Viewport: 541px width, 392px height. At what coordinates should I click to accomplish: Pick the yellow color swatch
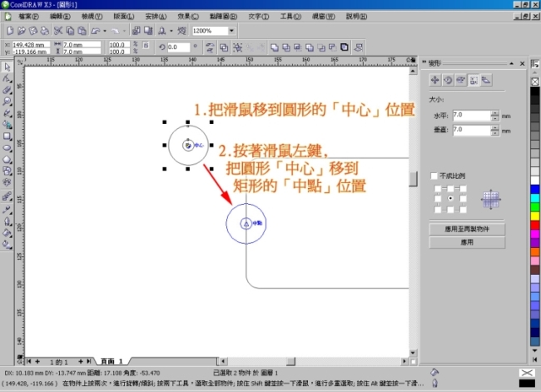[x=535, y=216]
